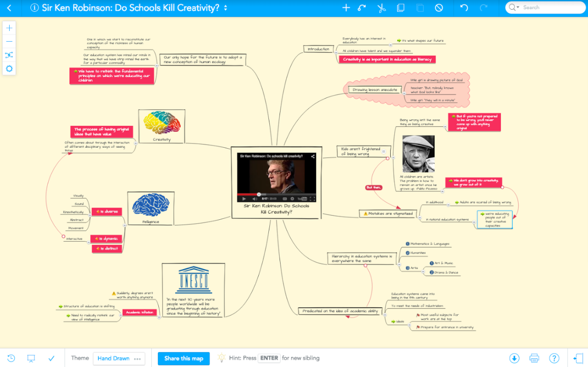Screen dimensions: 588x367
Task: Redo the last undone action
Action: [484, 8]
